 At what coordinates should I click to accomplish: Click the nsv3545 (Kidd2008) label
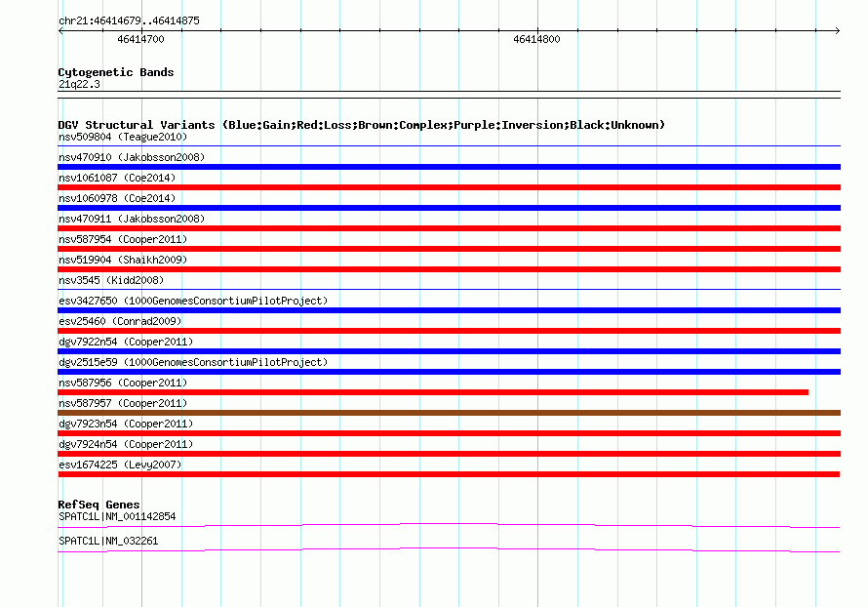point(111,280)
